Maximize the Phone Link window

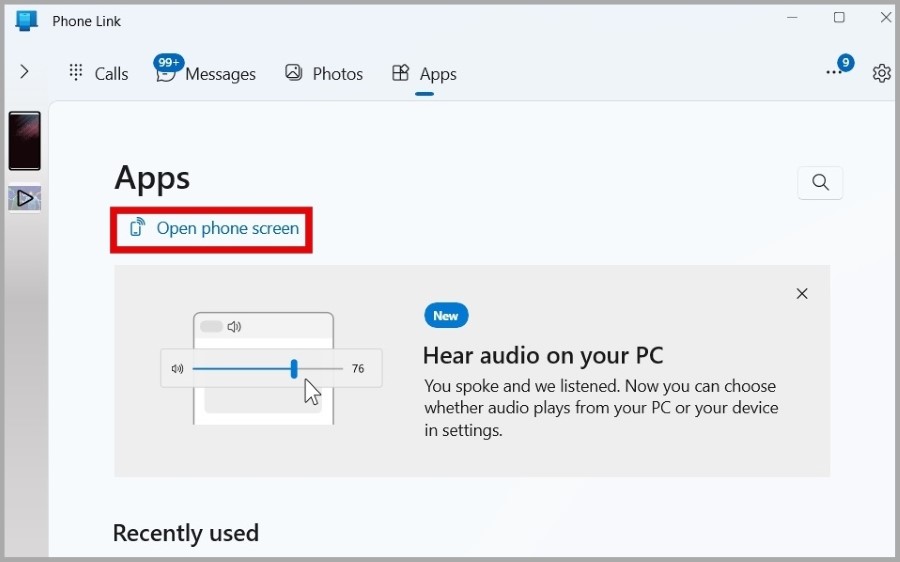pos(839,17)
